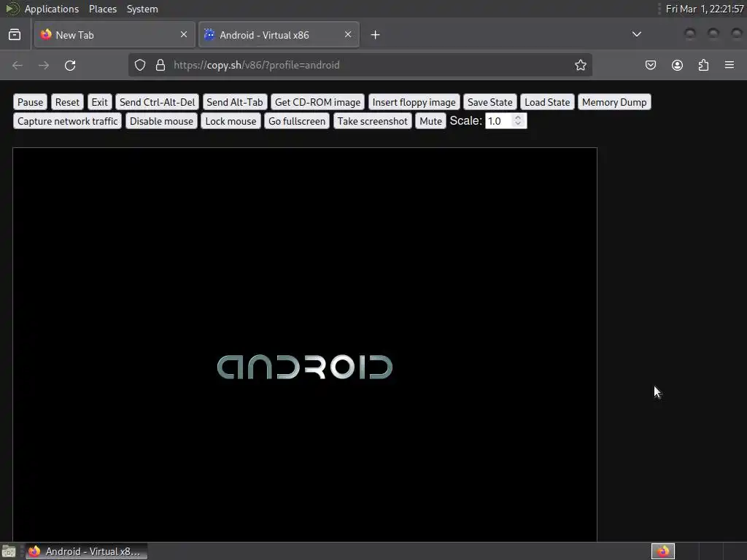Open Firefox application menu
747x560 pixels.
[729, 65]
